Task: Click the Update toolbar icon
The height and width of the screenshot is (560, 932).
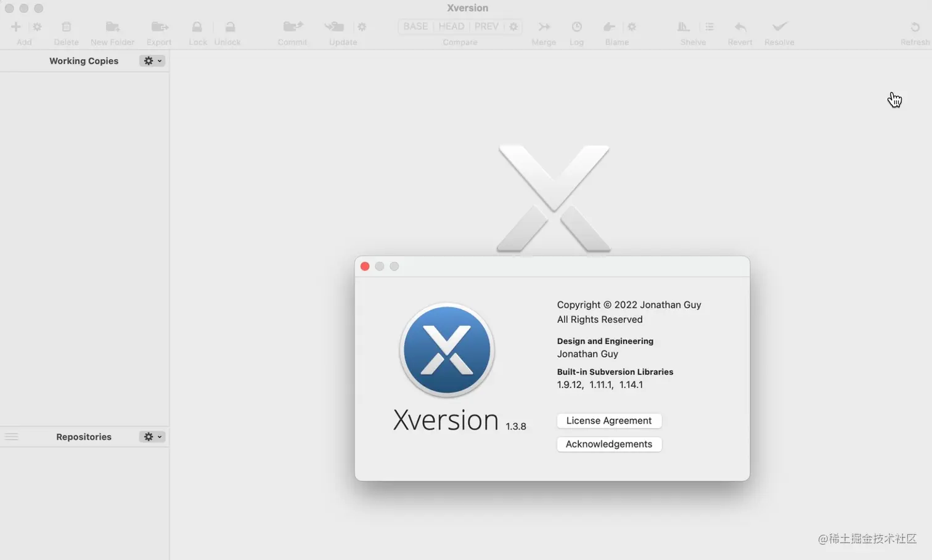Action: coord(335,26)
